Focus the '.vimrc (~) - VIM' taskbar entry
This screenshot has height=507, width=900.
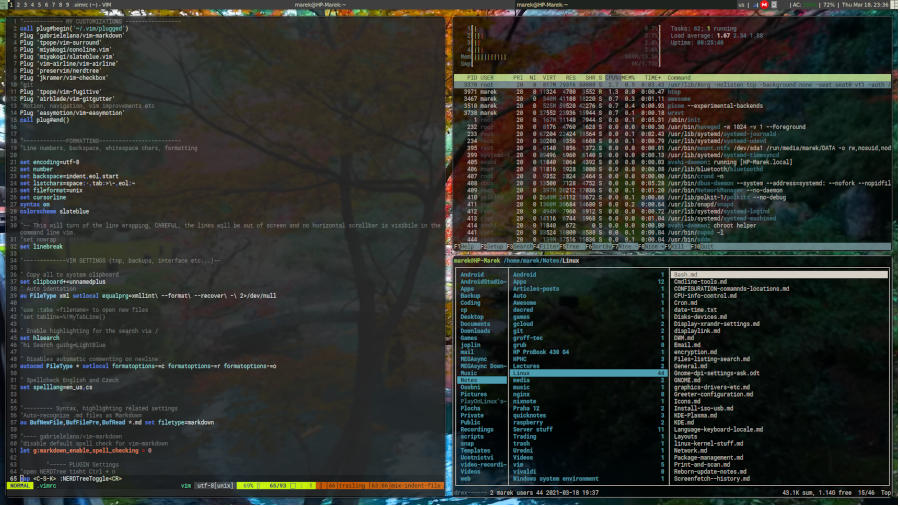pos(92,4)
